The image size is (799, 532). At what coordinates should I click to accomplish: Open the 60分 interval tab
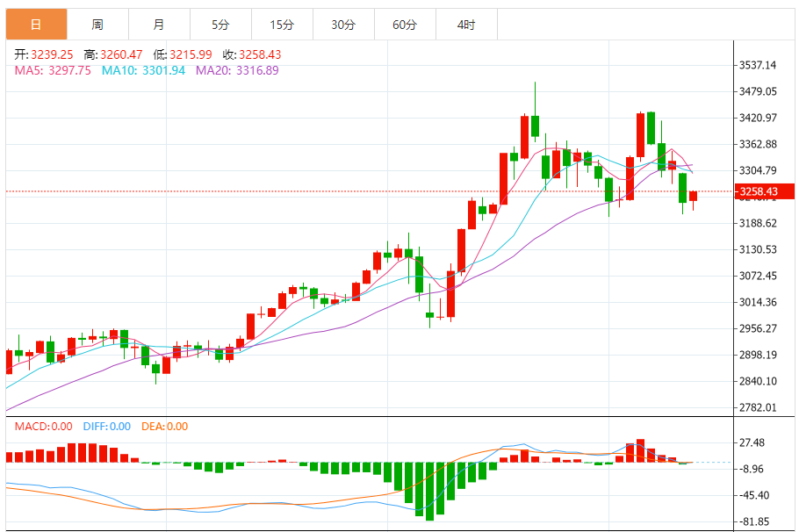tap(405, 24)
